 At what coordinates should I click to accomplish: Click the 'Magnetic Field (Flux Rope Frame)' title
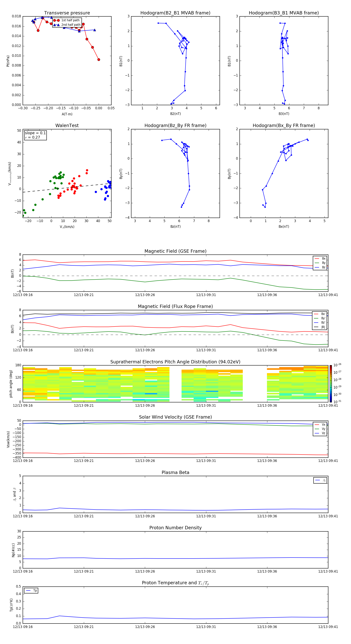175,307
